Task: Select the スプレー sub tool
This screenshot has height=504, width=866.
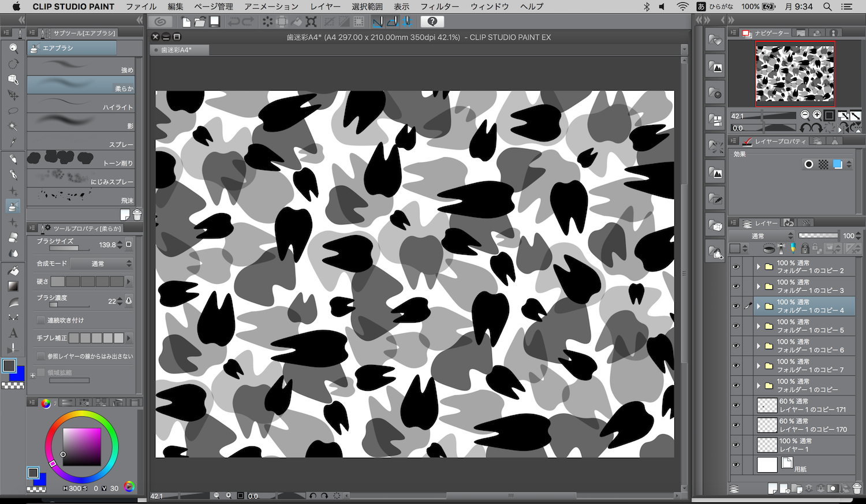Action: click(81, 140)
